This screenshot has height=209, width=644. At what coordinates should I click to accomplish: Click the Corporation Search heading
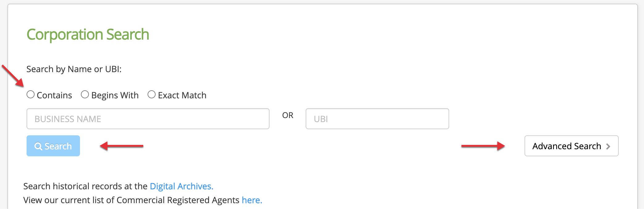point(88,34)
